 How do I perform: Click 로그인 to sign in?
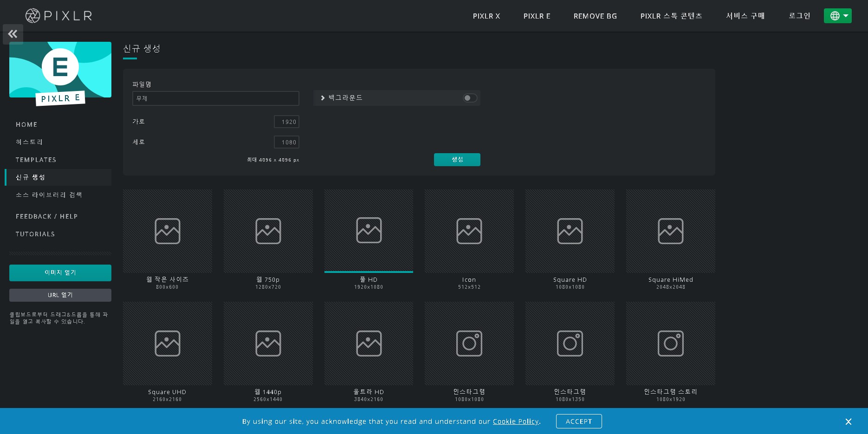click(799, 16)
